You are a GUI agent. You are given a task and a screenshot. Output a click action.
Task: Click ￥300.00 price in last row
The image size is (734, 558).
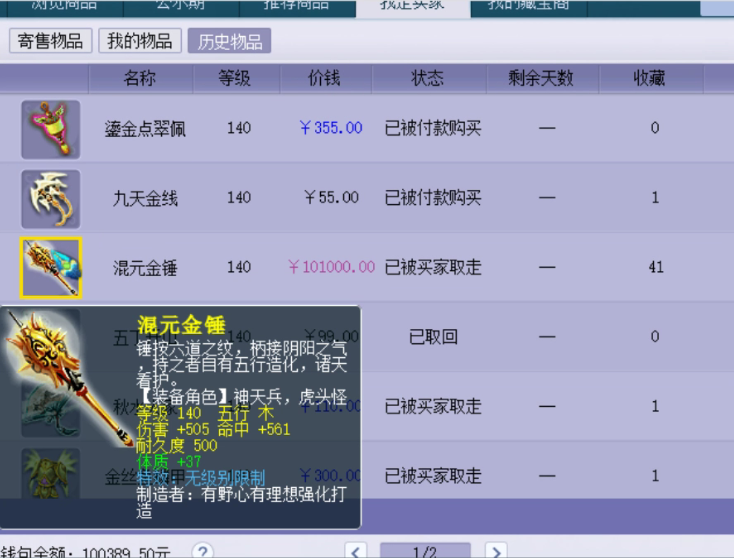point(330,476)
